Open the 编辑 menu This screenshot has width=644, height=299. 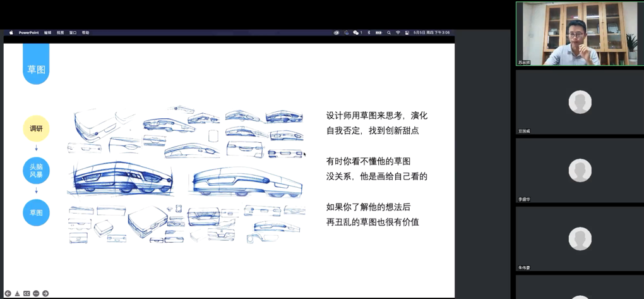click(x=47, y=33)
